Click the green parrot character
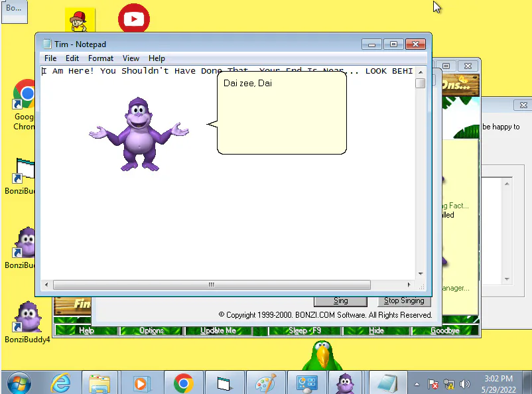Image resolution: width=532 pixels, height=394 pixels. pos(322,355)
